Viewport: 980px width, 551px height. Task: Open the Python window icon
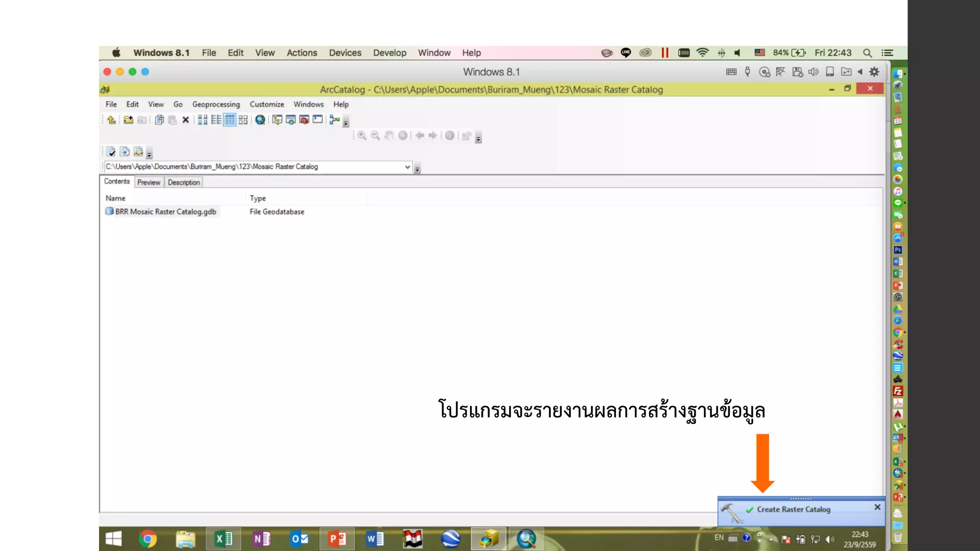click(x=318, y=120)
